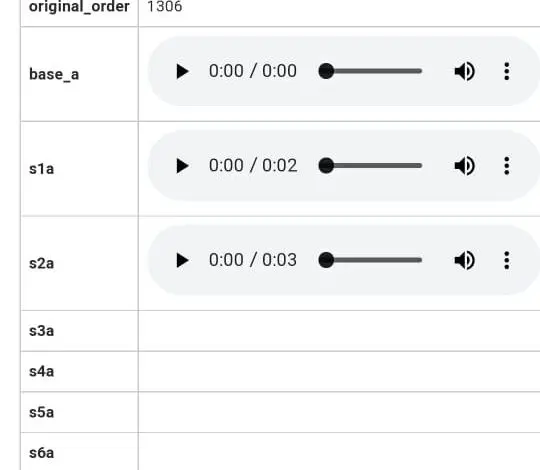The image size is (540, 470).
Task: Open more options for s2a player
Action: pyautogui.click(x=507, y=260)
